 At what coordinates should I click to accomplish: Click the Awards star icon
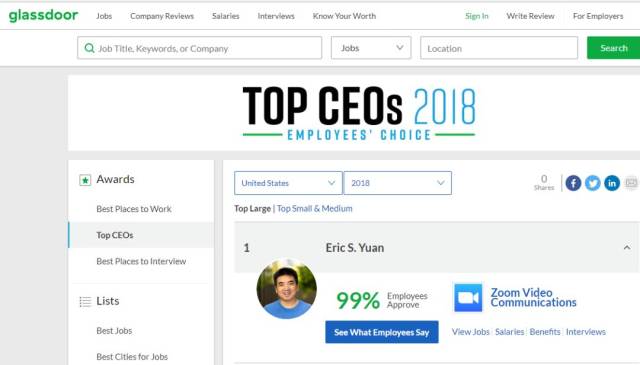point(85,180)
